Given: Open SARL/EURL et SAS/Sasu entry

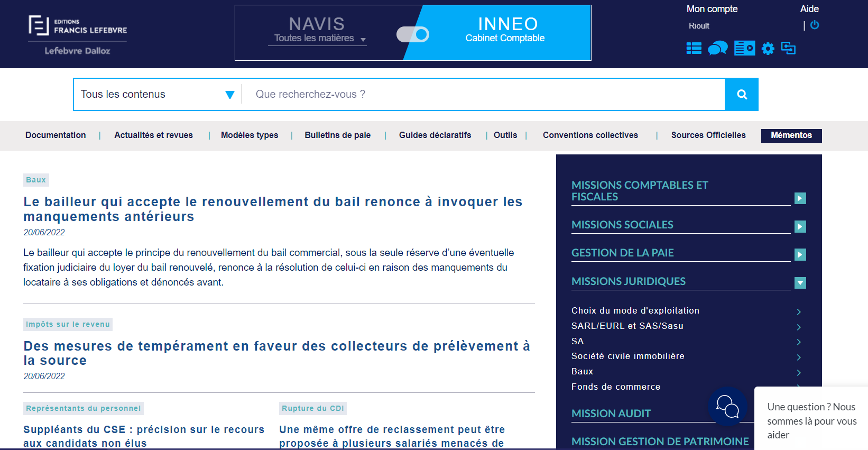Looking at the screenshot, I should [627, 326].
